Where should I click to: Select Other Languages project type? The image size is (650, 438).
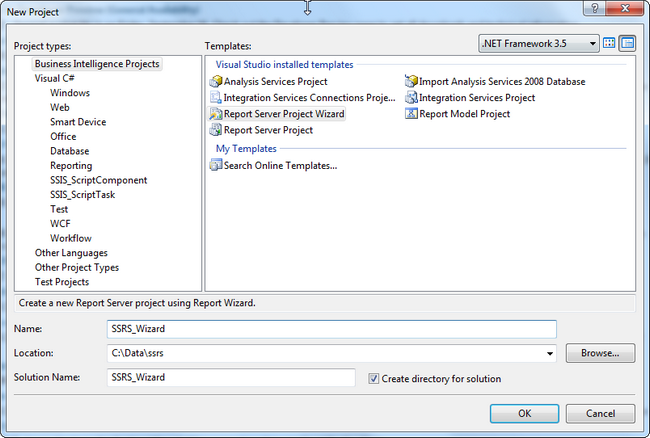pos(71,253)
